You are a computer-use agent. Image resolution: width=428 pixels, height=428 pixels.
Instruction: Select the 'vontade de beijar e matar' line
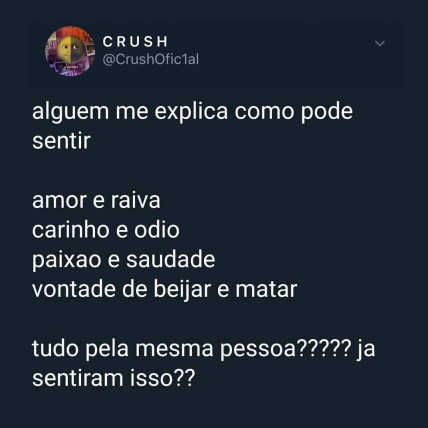[x=165, y=289]
